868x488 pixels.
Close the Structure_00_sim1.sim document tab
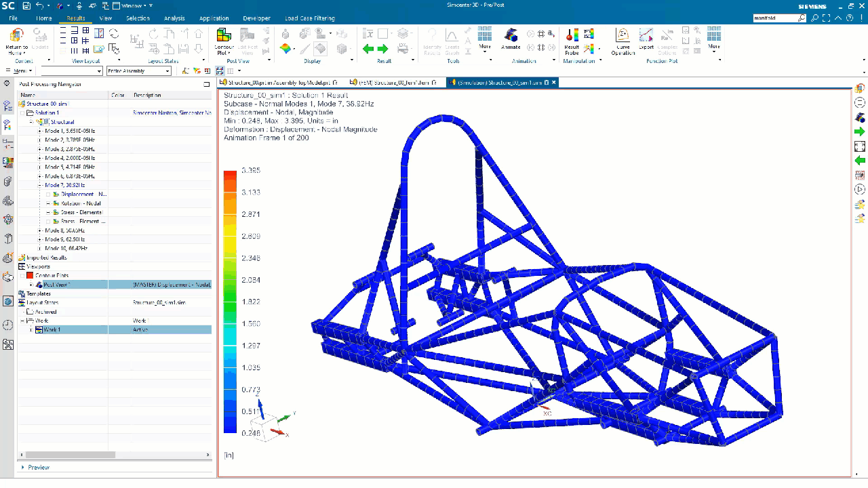click(553, 82)
